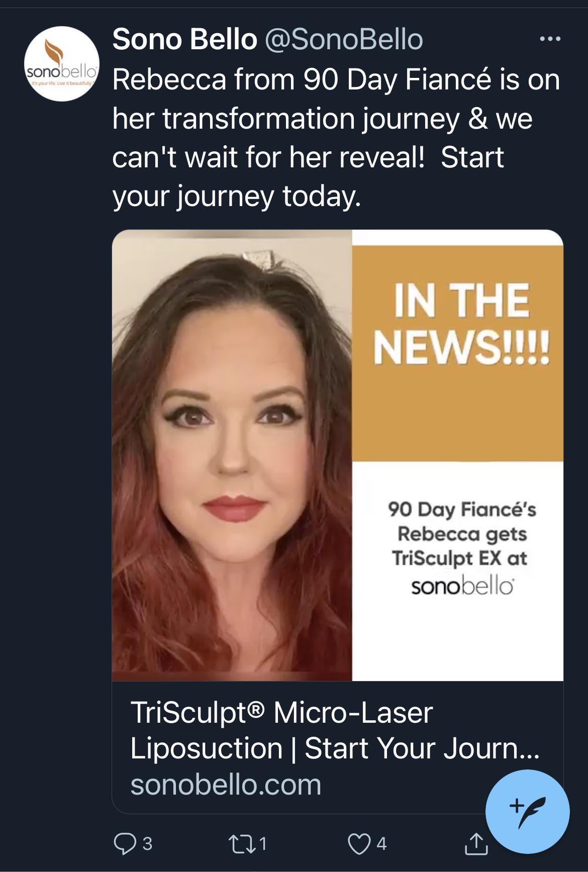Tap the @SonoBello handle
Image resolution: width=588 pixels, height=872 pixels.
[x=344, y=39]
